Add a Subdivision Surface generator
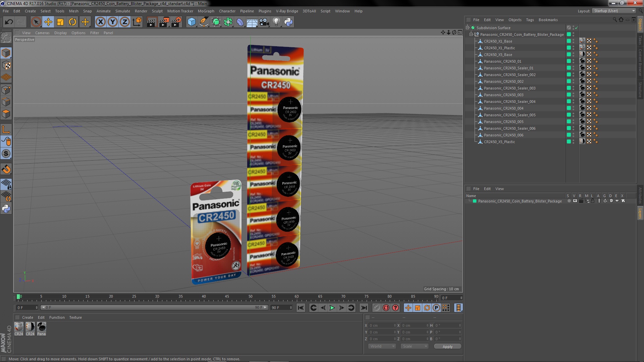The image size is (644, 362). click(x=216, y=22)
